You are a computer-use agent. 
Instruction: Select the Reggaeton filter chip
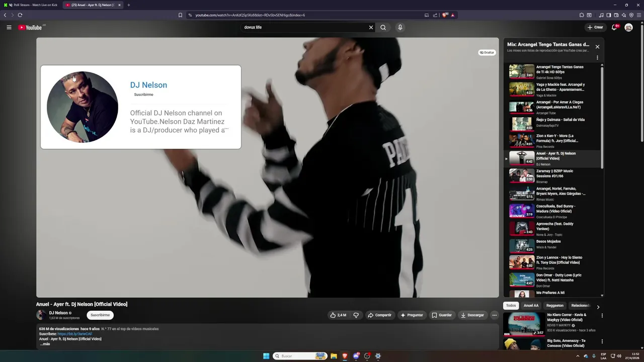pos(555,306)
